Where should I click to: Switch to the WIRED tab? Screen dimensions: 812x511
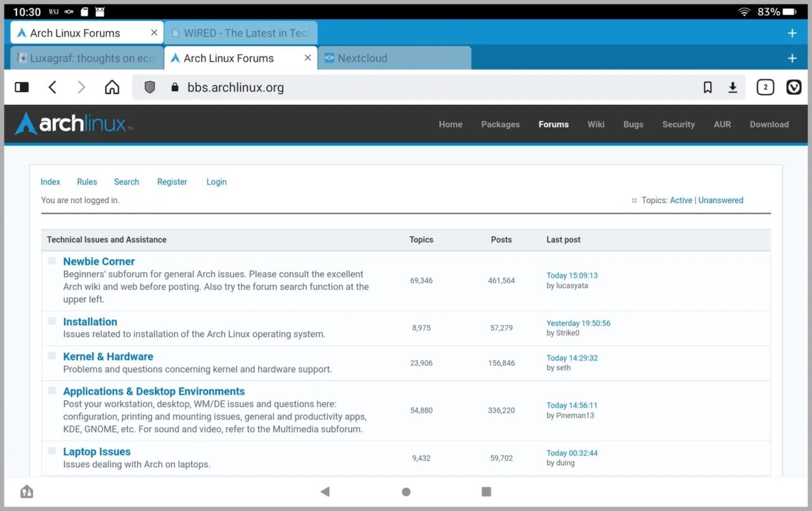point(241,33)
